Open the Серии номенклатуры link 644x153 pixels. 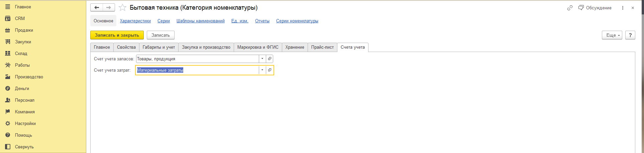[x=297, y=21]
